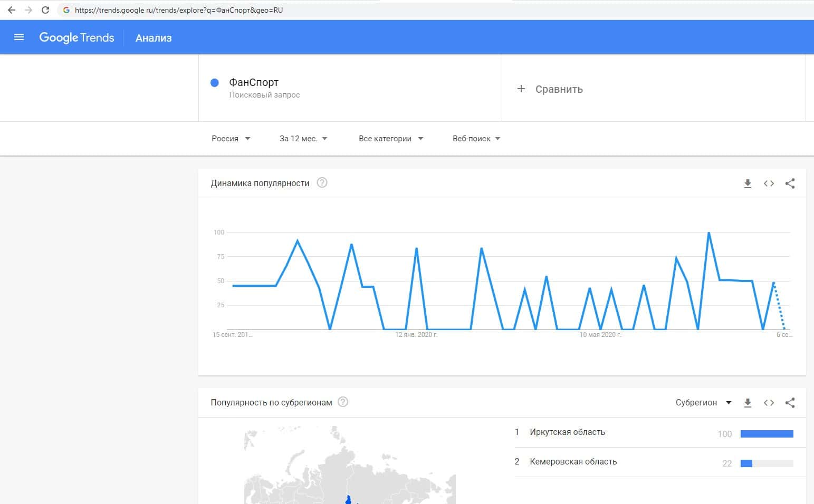This screenshot has height=504, width=814.
Task: Open the Россия region dropdown
Action: click(x=231, y=139)
